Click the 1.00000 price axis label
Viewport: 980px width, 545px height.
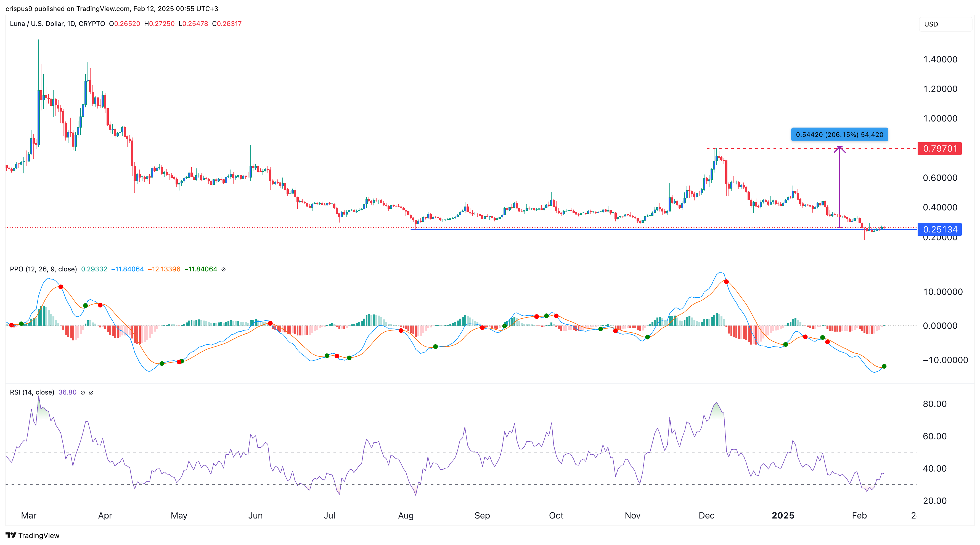point(940,119)
